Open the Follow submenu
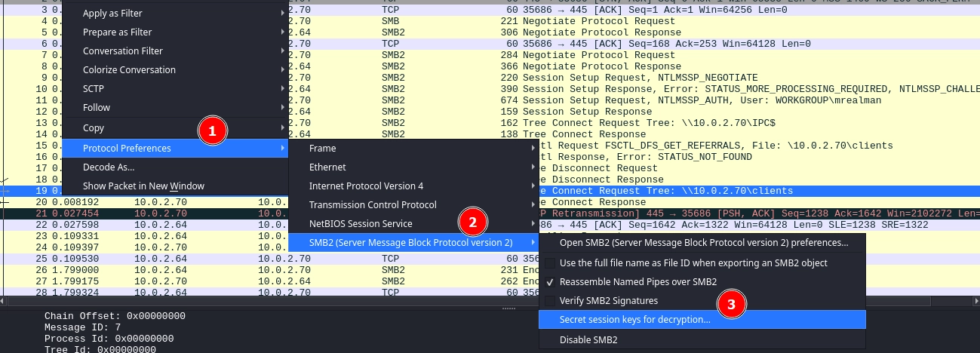Screen dimensions: 980x353 [x=97, y=108]
